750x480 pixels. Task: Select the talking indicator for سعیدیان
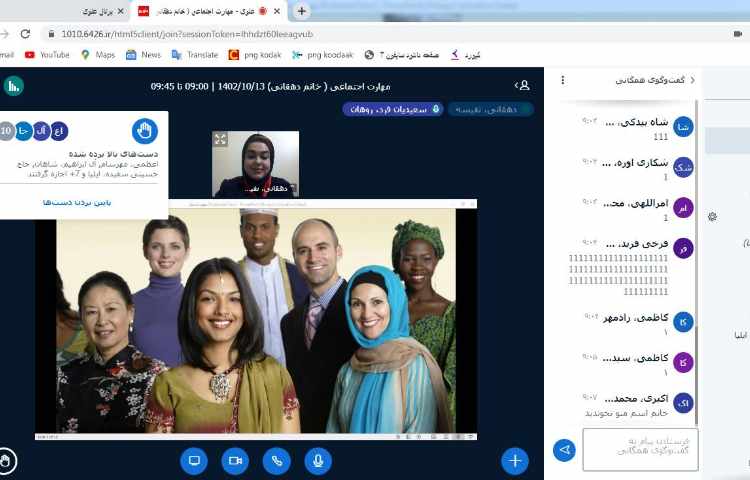pyautogui.click(x=393, y=109)
